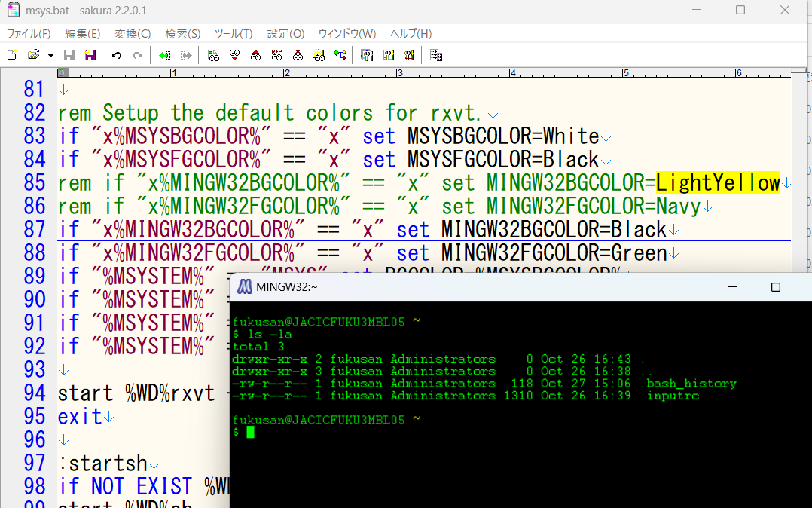
Task: Expand the recent files dropdown beside Open
Action: [x=50, y=55]
